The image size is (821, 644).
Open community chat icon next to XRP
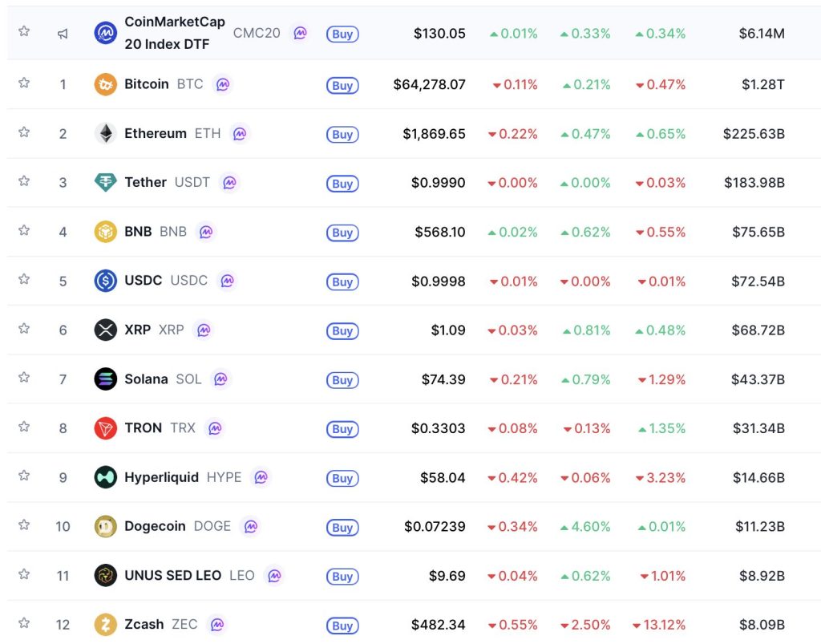coord(204,330)
